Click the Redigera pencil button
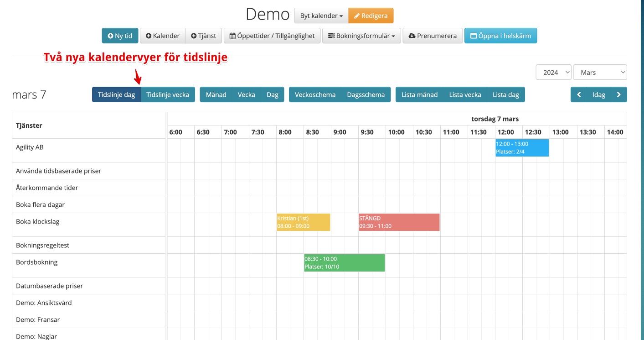 [371, 16]
